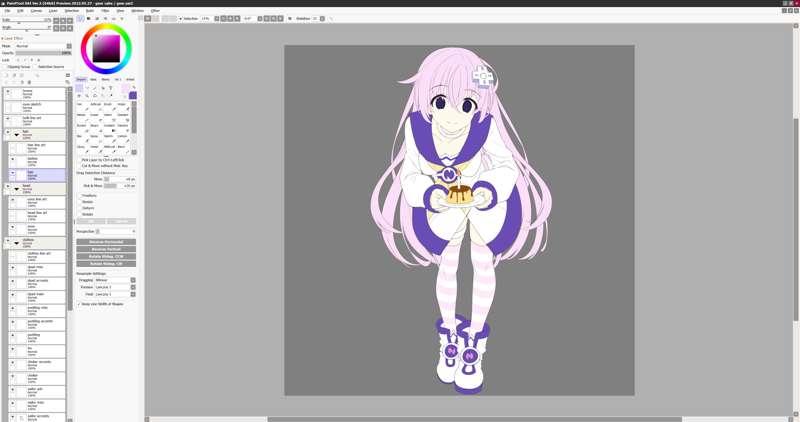800x422 pixels.
Task: Open the Dragging resample dropdown
Action: [x=115, y=280]
